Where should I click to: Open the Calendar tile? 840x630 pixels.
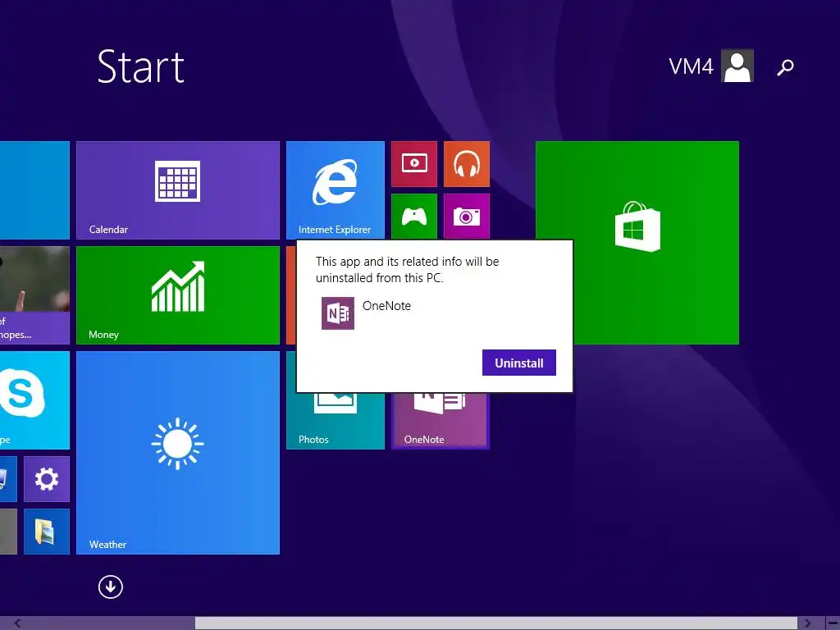pos(178,190)
